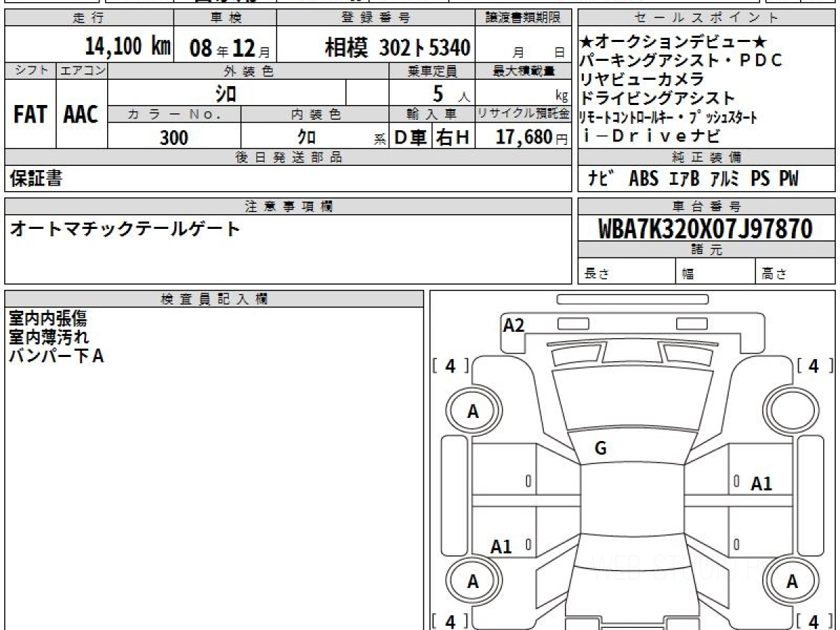The image size is (840, 630).
Task: Select リモートコントロールキー・プッシュスタート line
Action: click(x=668, y=117)
